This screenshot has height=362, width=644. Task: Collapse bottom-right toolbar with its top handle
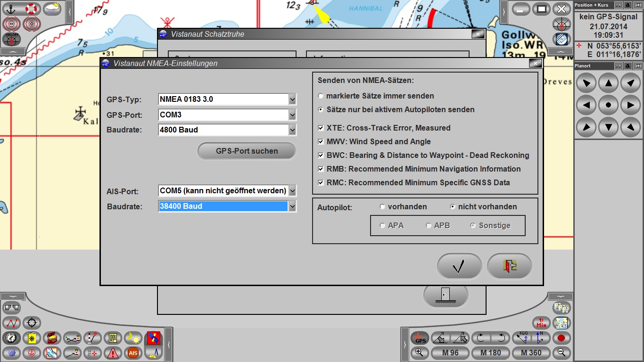[x=560, y=296]
